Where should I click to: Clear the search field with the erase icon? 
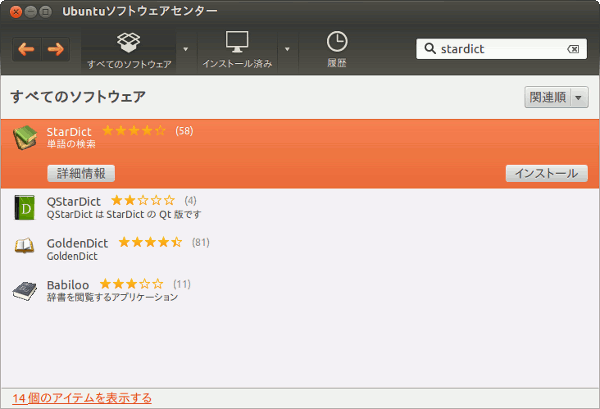point(572,48)
